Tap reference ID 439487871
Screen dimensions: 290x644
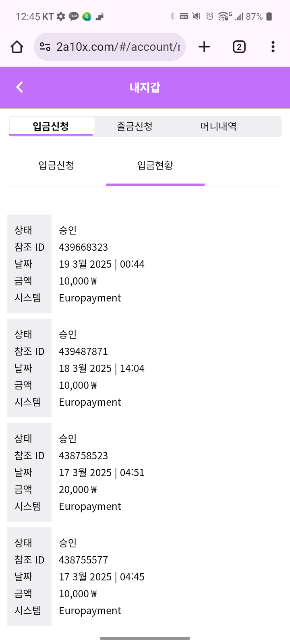pyautogui.click(x=83, y=351)
